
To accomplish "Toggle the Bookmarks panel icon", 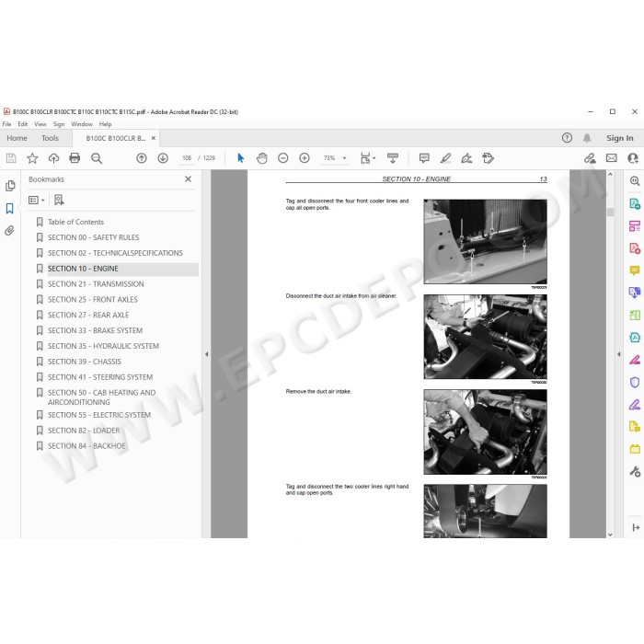I will pos(10,208).
